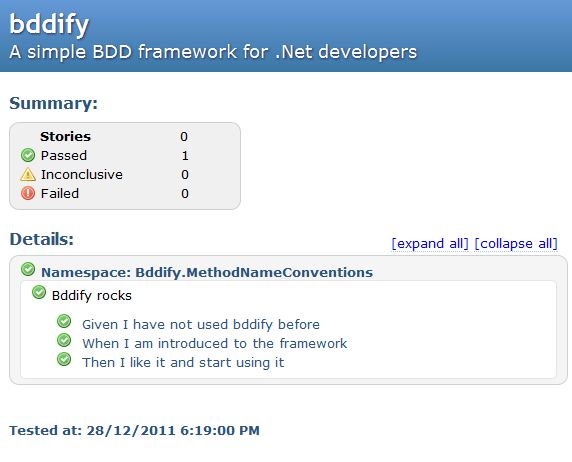572x462 pixels.
Task: Click the green Passed check icon in Summary
Action: pyautogui.click(x=28, y=155)
